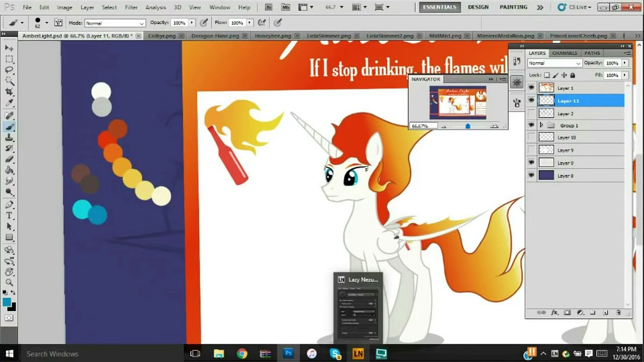
Task: Select the Rectangular Marquee tool
Action: coord(9,59)
